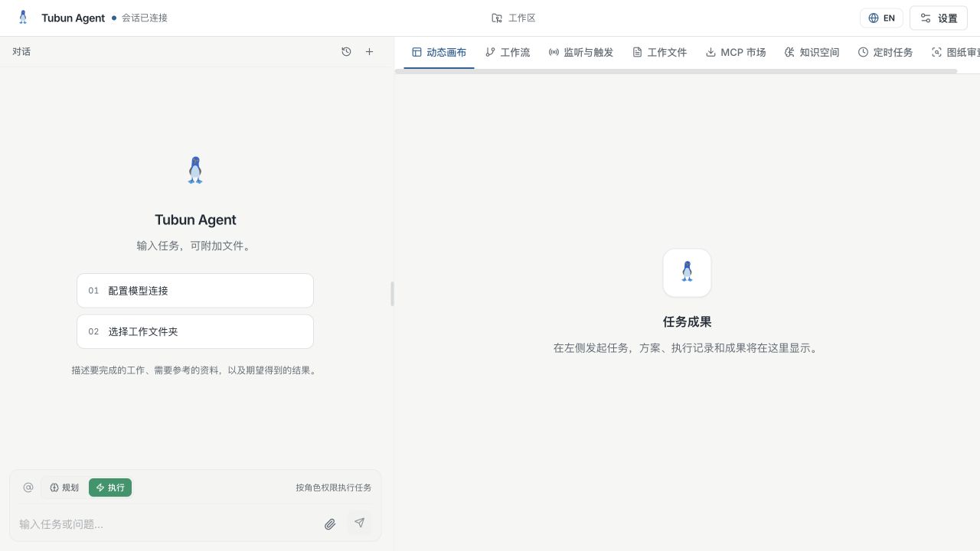This screenshot has height=551, width=980.
Task: Switch interface language to EN
Action: click(x=881, y=18)
